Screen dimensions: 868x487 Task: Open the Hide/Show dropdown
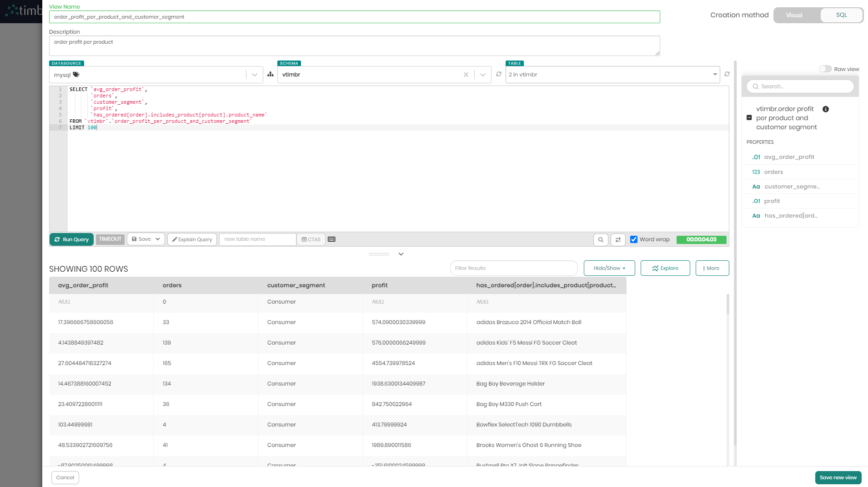click(x=609, y=268)
